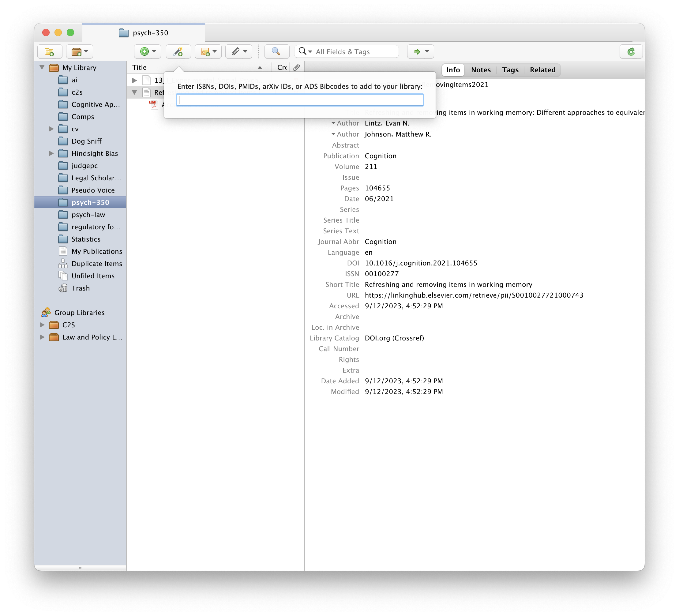Collapse the second Author field triangle

(x=333, y=134)
